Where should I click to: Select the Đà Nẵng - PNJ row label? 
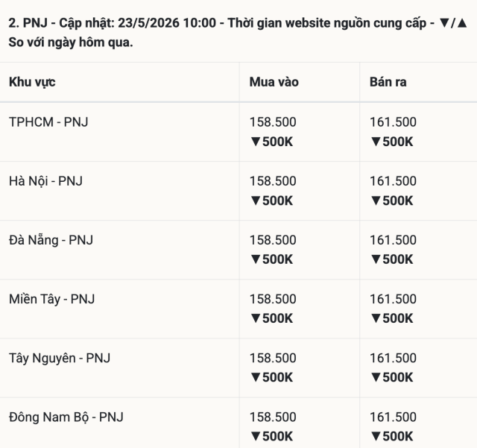point(51,240)
